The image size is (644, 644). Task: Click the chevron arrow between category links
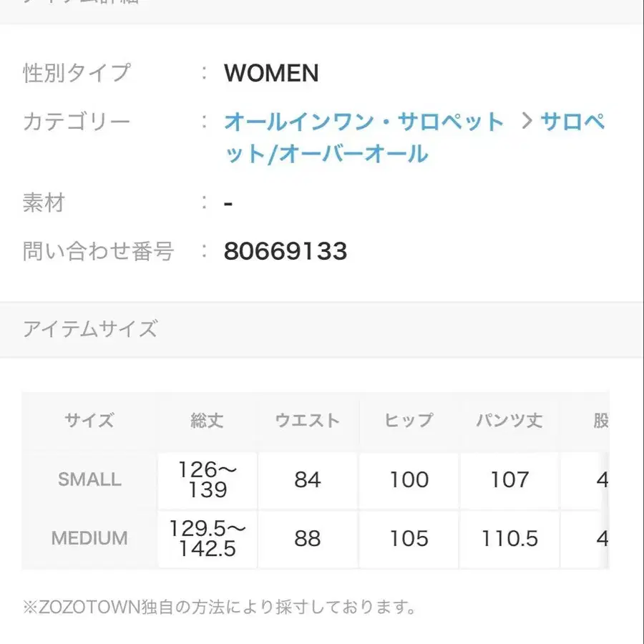point(527,122)
